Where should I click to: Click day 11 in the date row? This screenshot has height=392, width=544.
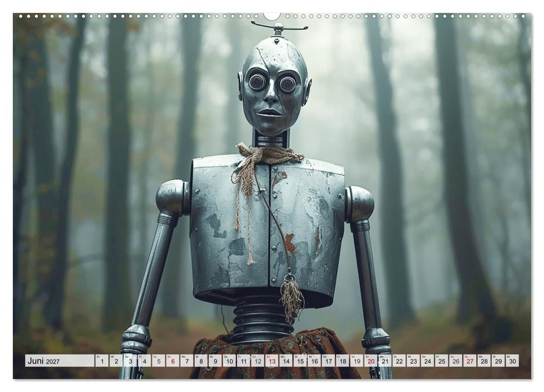[x=244, y=361]
